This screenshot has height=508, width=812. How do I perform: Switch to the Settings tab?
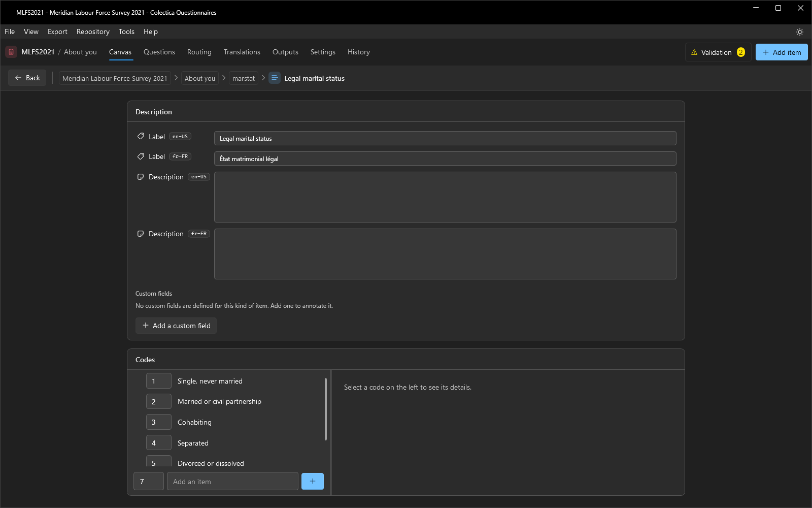coord(323,52)
